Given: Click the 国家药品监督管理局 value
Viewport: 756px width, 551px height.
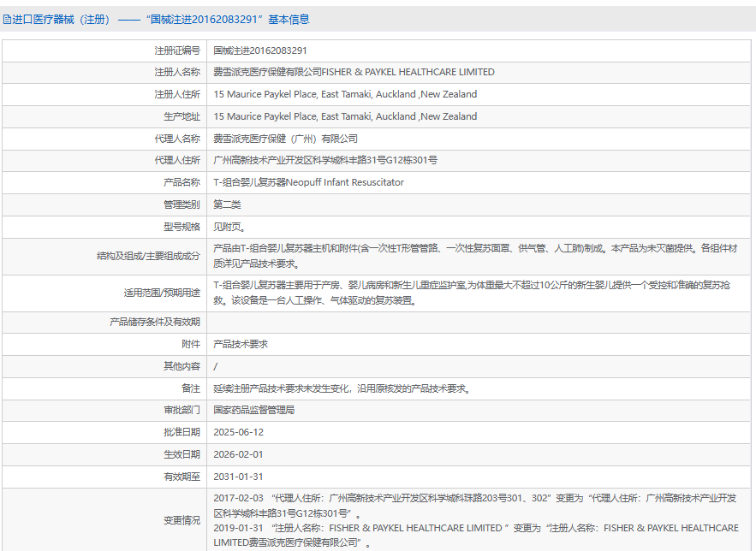Looking at the screenshot, I should pyautogui.click(x=254, y=410).
